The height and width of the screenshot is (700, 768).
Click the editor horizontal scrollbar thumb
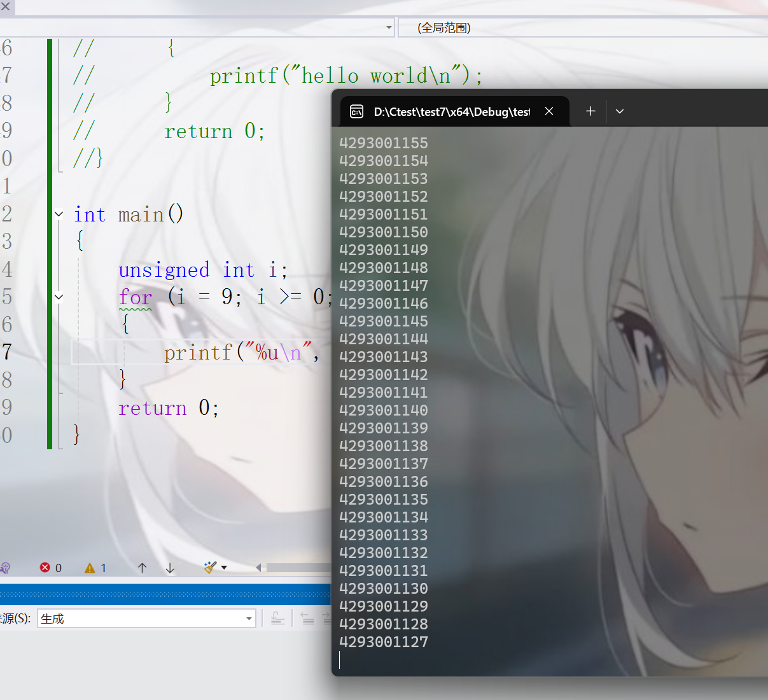[298, 568]
